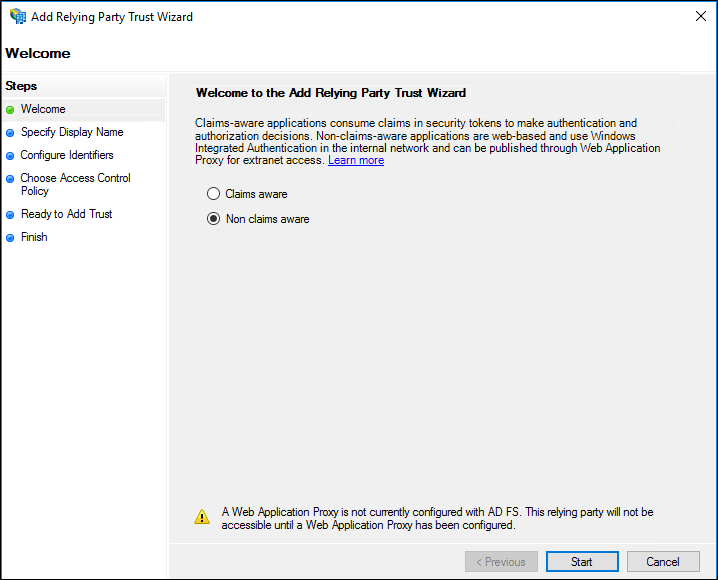Click the yellow warning triangle icon

point(202,517)
